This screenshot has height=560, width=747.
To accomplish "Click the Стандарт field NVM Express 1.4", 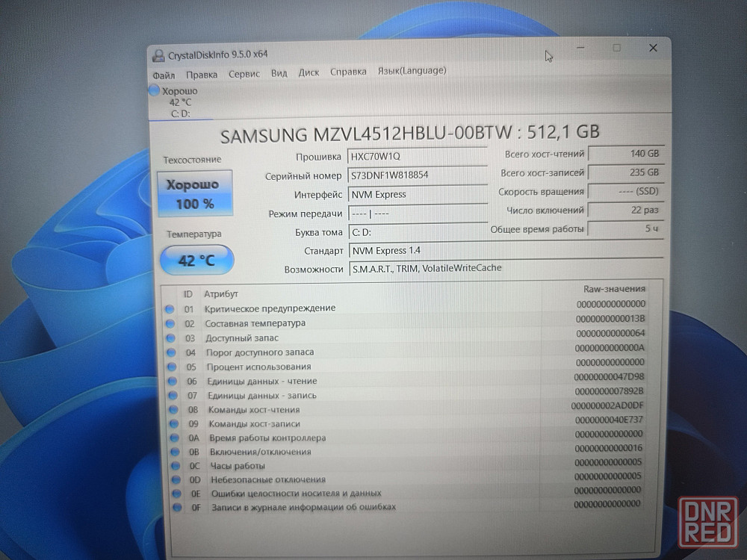I will pos(506,250).
